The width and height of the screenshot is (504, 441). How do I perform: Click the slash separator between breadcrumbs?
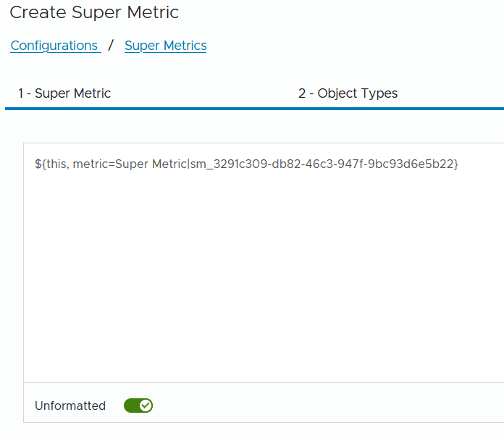(x=111, y=45)
